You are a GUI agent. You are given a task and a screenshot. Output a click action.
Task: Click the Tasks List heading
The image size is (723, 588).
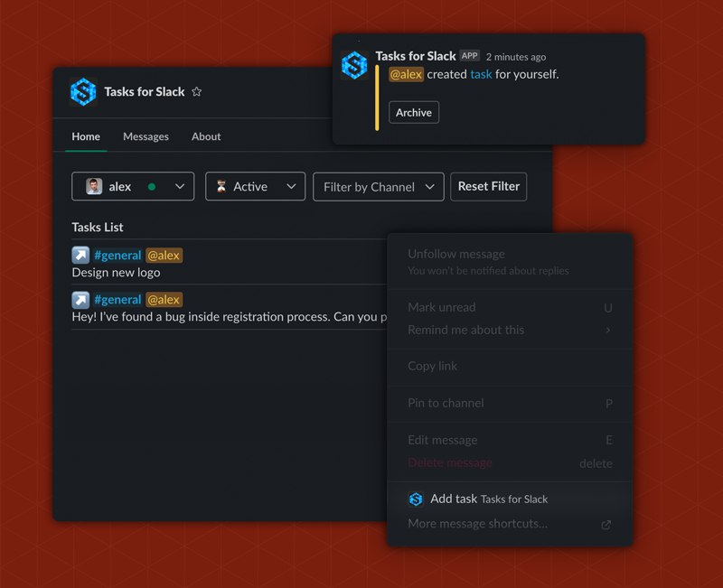click(x=98, y=228)
